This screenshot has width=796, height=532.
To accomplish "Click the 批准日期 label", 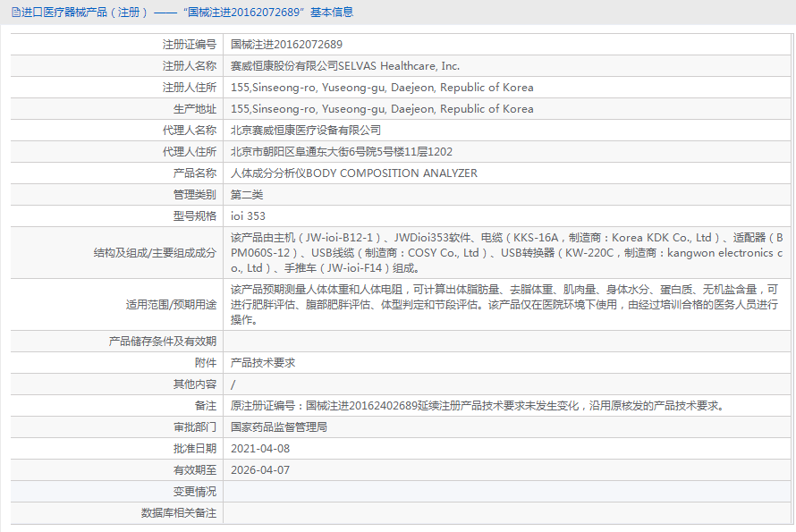I will (x=195, y=449).
